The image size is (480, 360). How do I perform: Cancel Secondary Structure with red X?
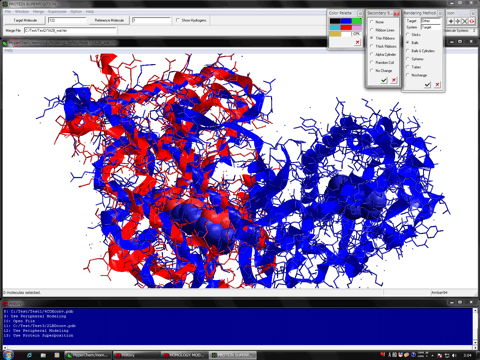click(394, 80)
